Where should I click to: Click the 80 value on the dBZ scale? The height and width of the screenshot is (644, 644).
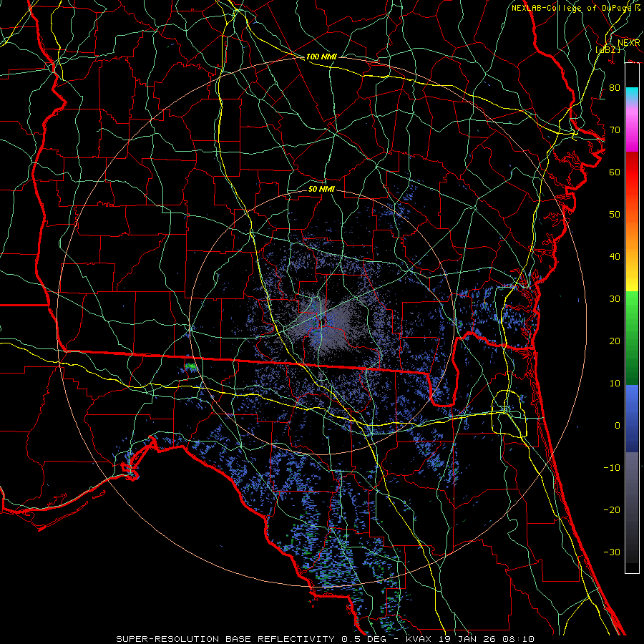pyautogui.click(x=615, y=87)
